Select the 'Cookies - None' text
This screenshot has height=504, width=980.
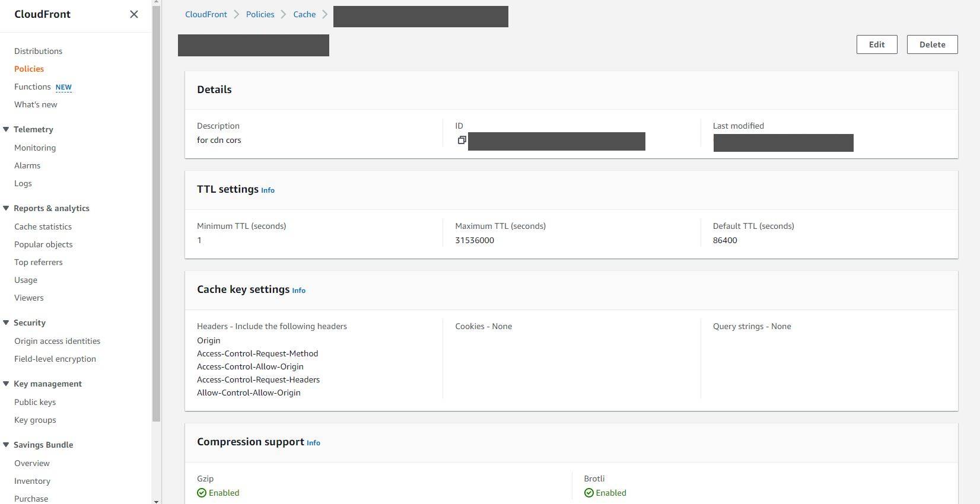[x=483, y=326]
